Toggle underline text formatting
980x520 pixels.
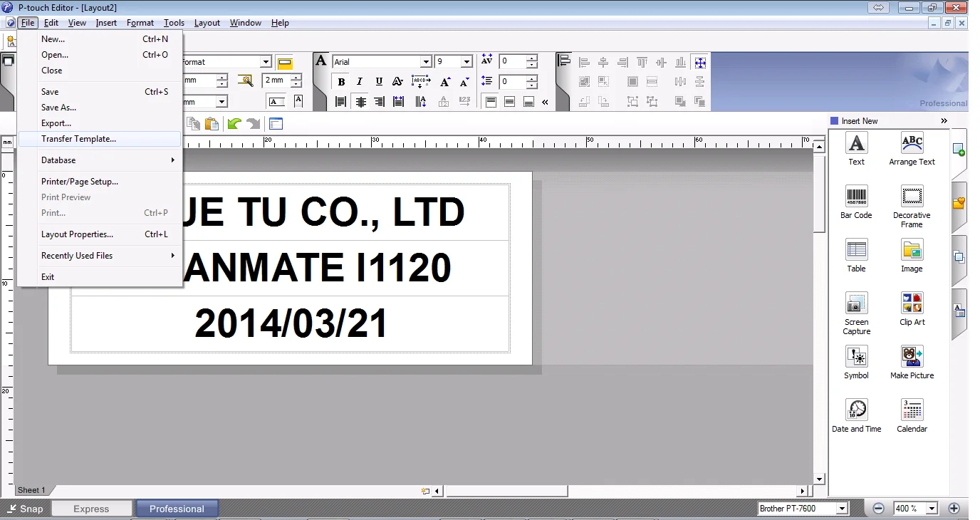[x=379, y=82]
